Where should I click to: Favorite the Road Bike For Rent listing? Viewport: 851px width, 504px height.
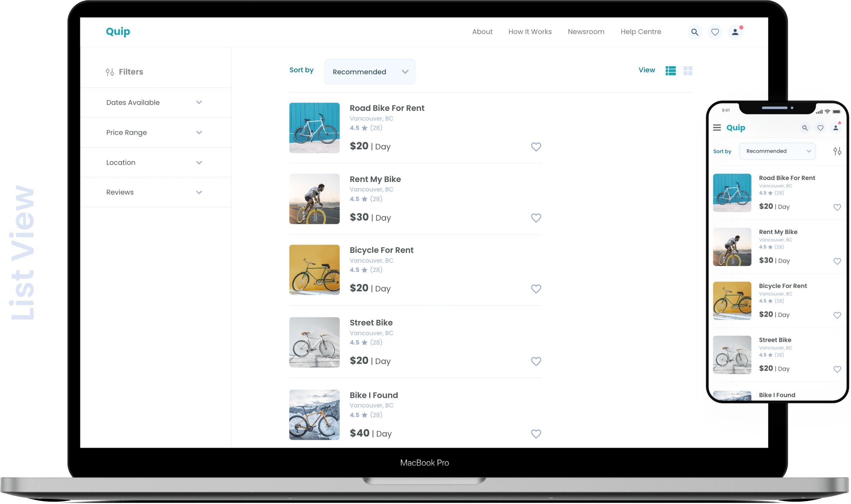pyautogui.click(x=536, y=147)
